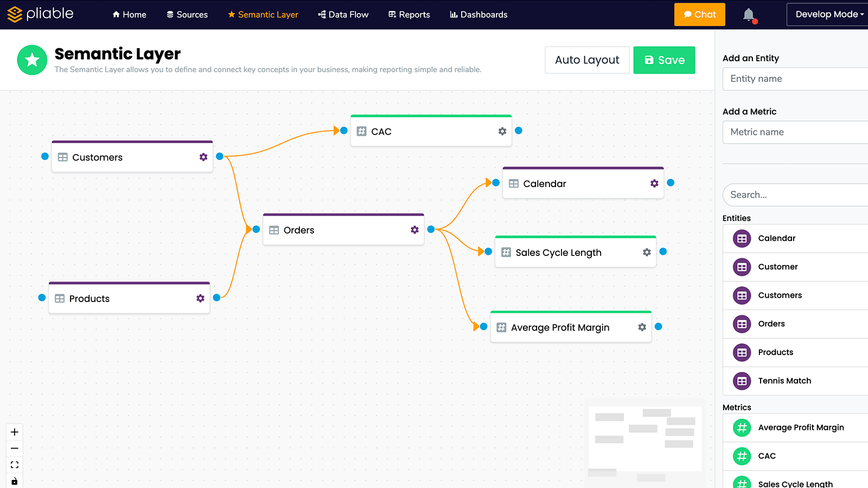Screen dimensions: 868x488
Task: Navigate to Sources in top navigation
Action: (187, 15)
